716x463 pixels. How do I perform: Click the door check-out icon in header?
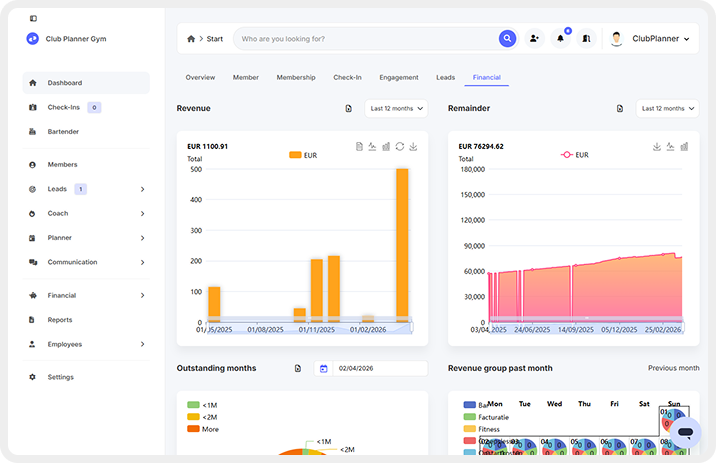click(x=586, y=39)
